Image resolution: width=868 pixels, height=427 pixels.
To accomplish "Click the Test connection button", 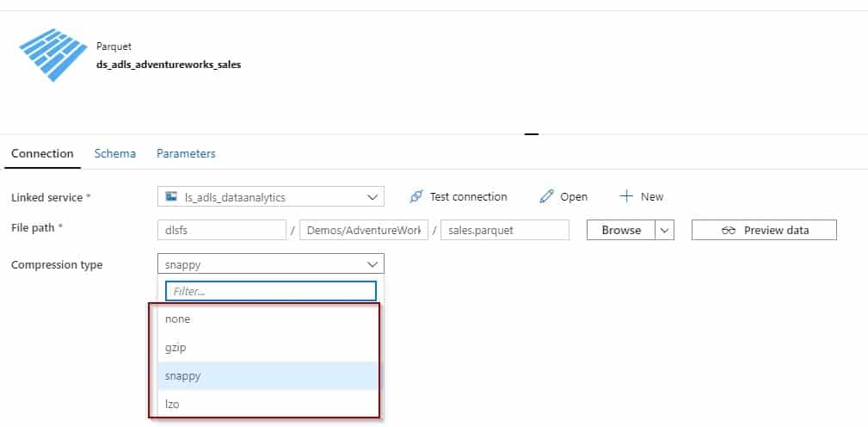I will coord(459,196).
